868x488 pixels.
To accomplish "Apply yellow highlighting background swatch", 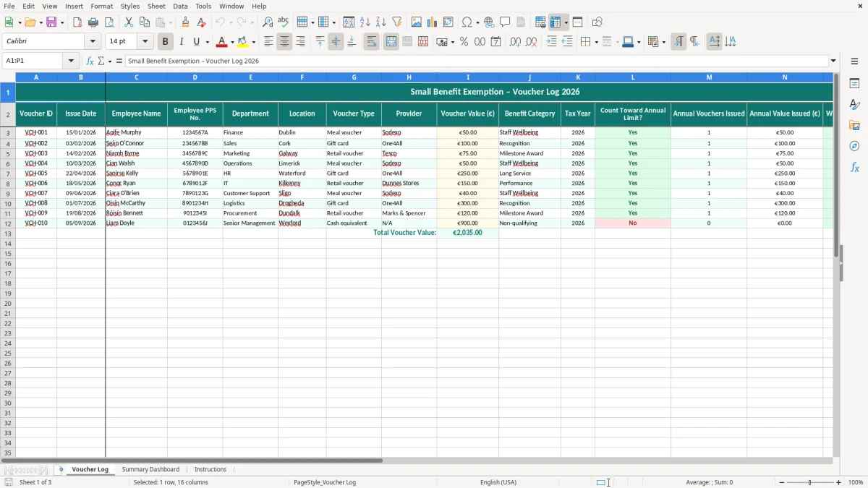I will point(244,42).
